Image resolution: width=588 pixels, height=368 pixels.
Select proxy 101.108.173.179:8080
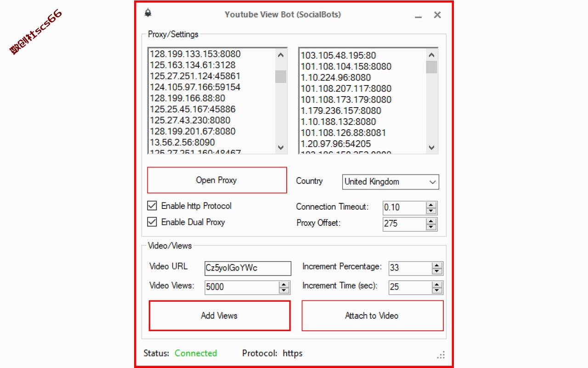pos(346,99)
